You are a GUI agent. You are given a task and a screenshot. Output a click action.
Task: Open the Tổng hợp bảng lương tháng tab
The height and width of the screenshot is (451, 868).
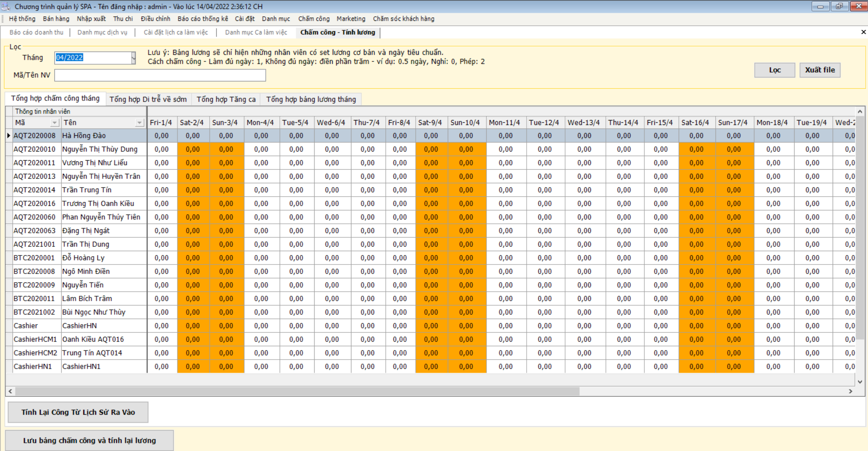[311, 99]
